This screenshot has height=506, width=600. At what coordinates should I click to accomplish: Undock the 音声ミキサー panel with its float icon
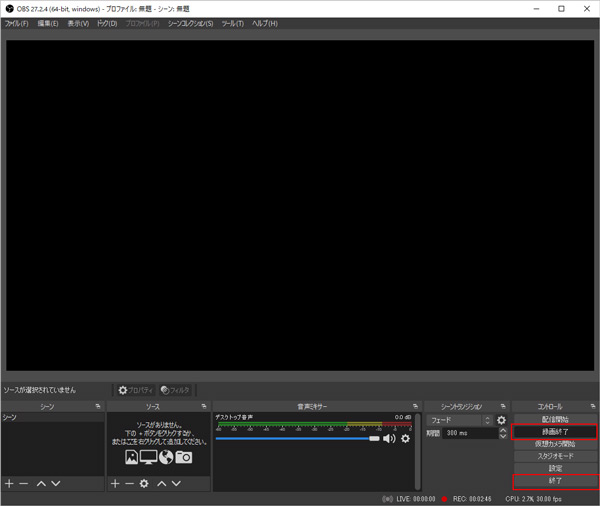coord(416,406)
